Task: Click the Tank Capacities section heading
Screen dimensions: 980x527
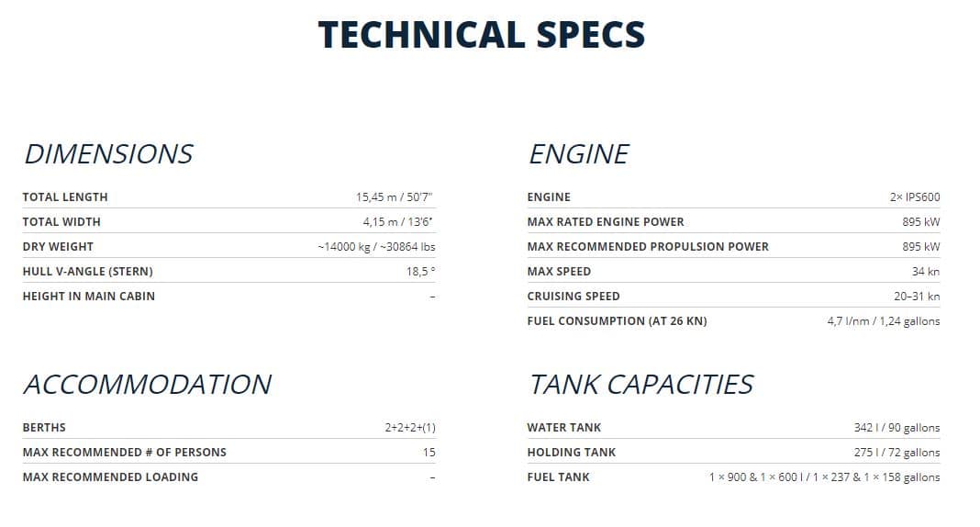Action: point(640,384)
